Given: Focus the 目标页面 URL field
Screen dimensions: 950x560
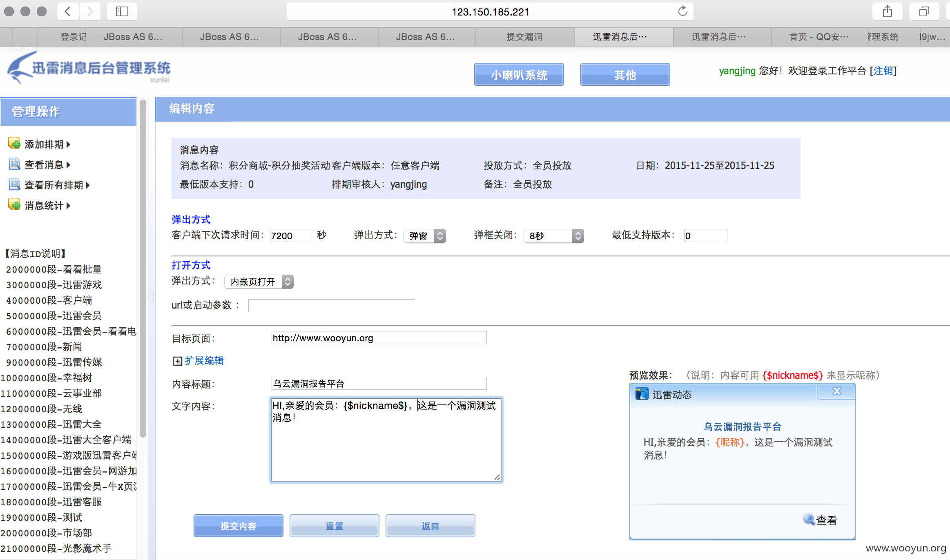Looking at the screenshot, I should [x=379, y=338].
